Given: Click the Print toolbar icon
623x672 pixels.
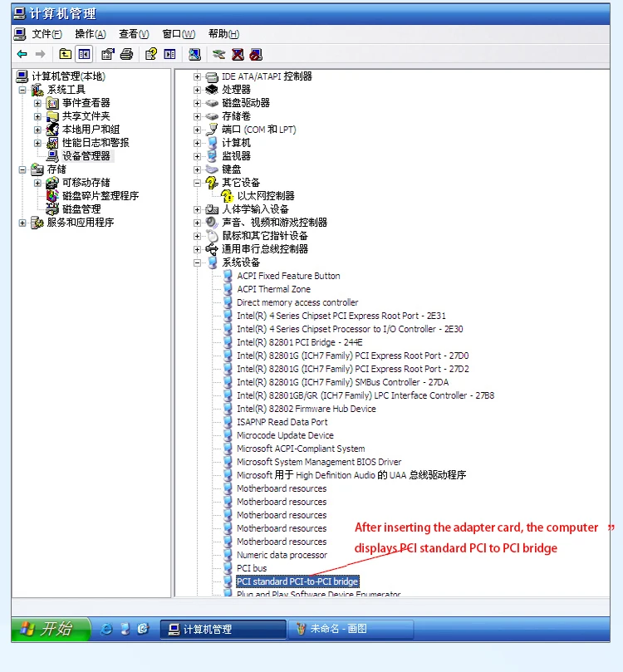Looking at the screenshot, I should pyautogui.click(x=126, y=54).
